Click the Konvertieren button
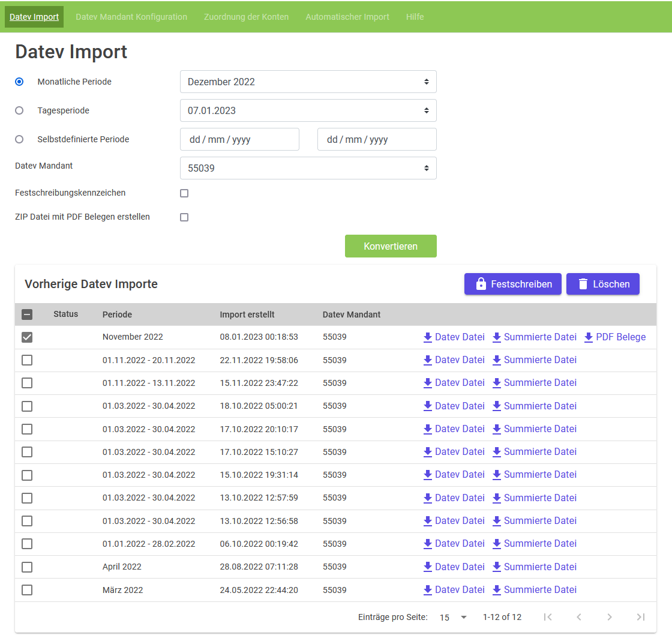This screenshot has width=672, height=641. pyautogui.click(x=391, y=246)
